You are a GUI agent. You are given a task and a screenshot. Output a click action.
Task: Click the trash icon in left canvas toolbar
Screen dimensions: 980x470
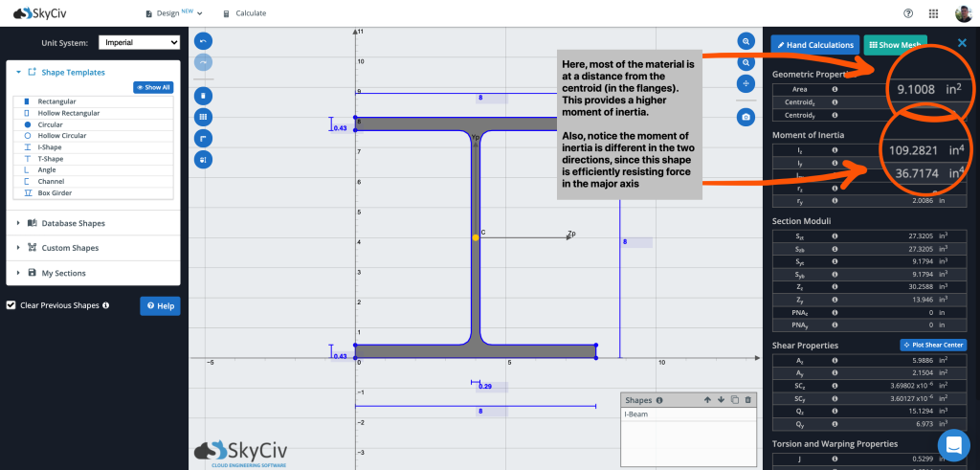click(203, 96)
